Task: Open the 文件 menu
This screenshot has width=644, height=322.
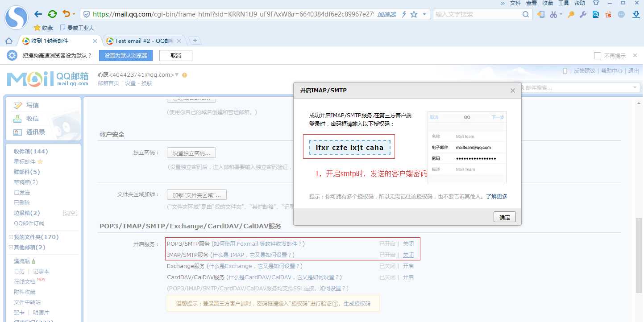Action: 515,3
